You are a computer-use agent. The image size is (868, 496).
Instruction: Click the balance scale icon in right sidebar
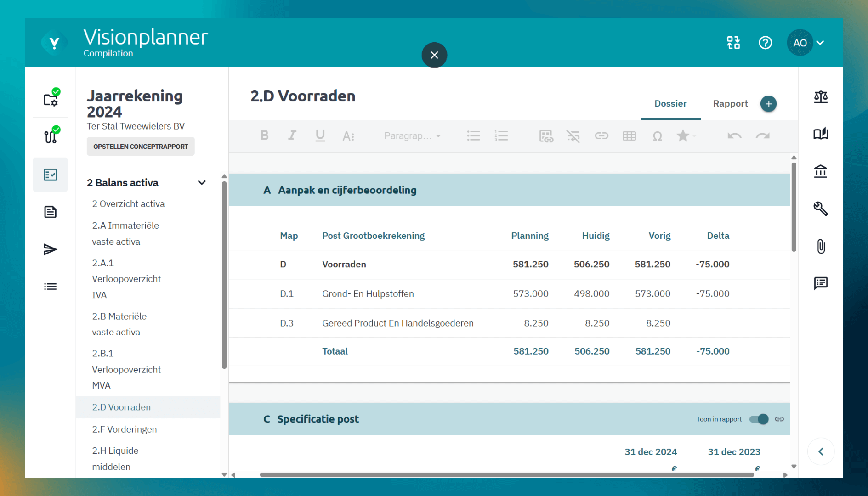click(821, 97)
